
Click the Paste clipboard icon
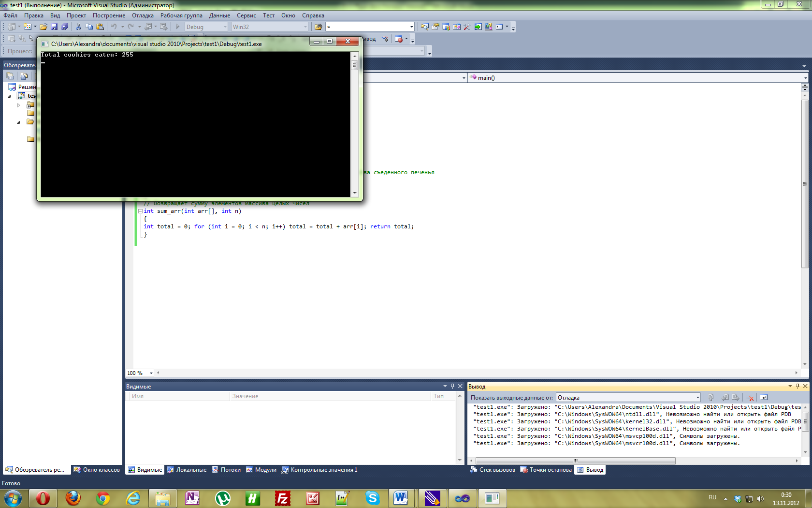[100, 27]
